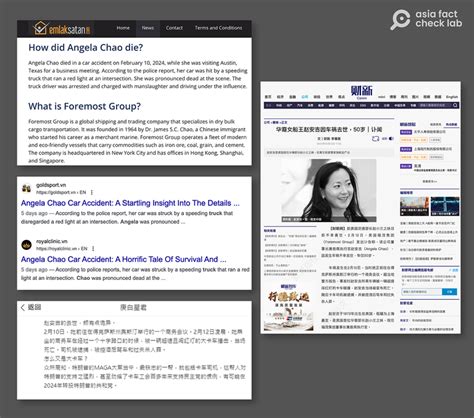Click Angela Chao's black and white portrait
Viewport: 474px width, 418px height.
[329, 190]
